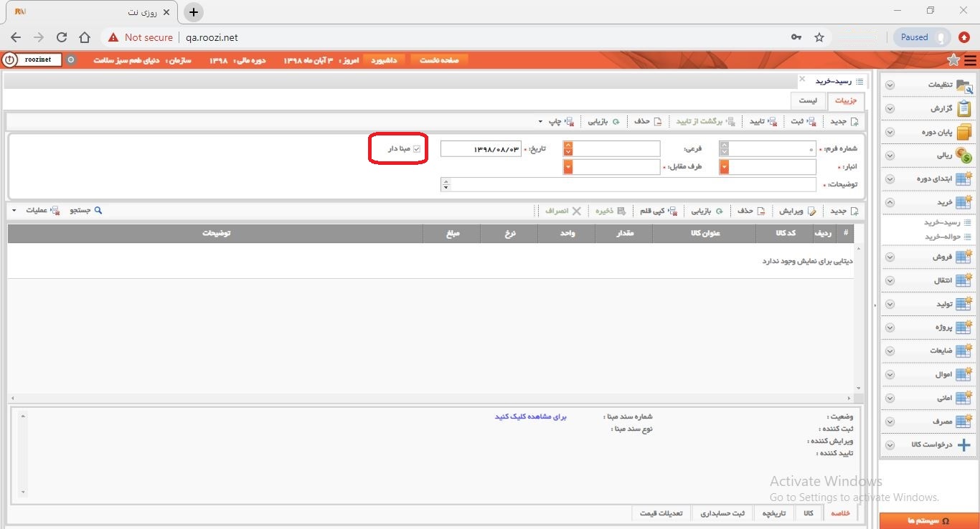Collapse the خرید sidebar section chevron

coord(890,202)
